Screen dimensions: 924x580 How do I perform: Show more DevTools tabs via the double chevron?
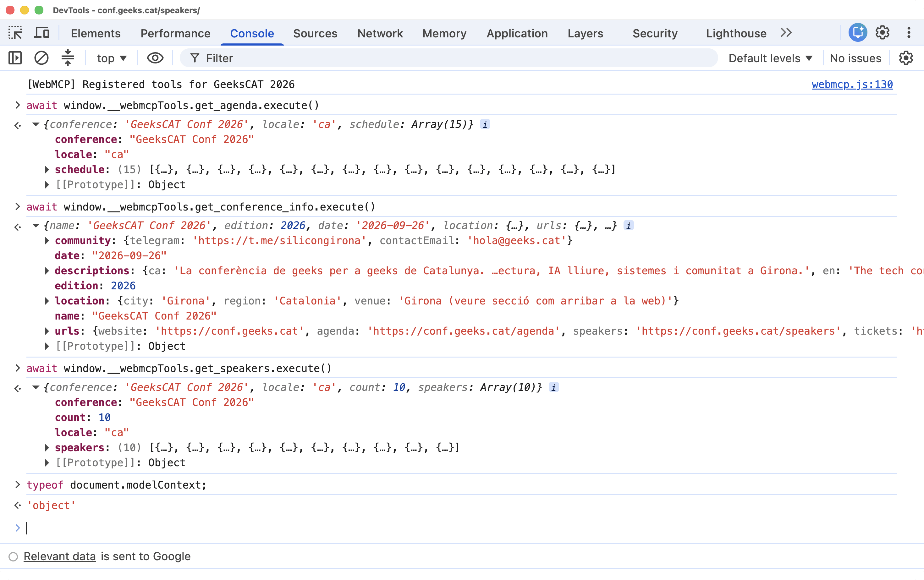point(786,33)
